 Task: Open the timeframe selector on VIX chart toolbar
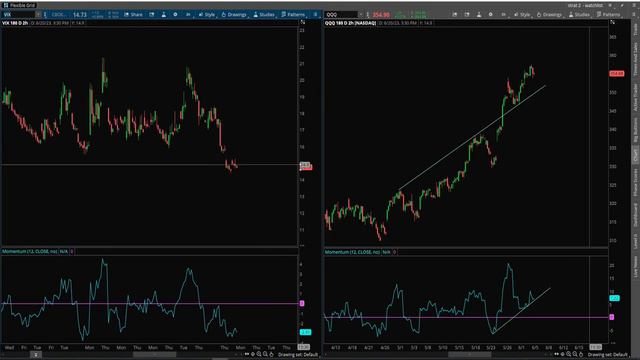[188, 15]
